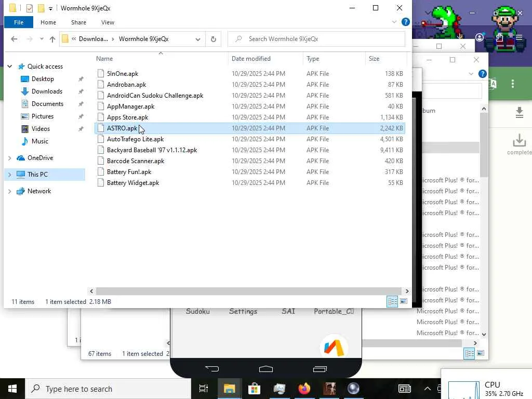Select the Androban.apk file

pyautogui.click(x=249, y=85)
